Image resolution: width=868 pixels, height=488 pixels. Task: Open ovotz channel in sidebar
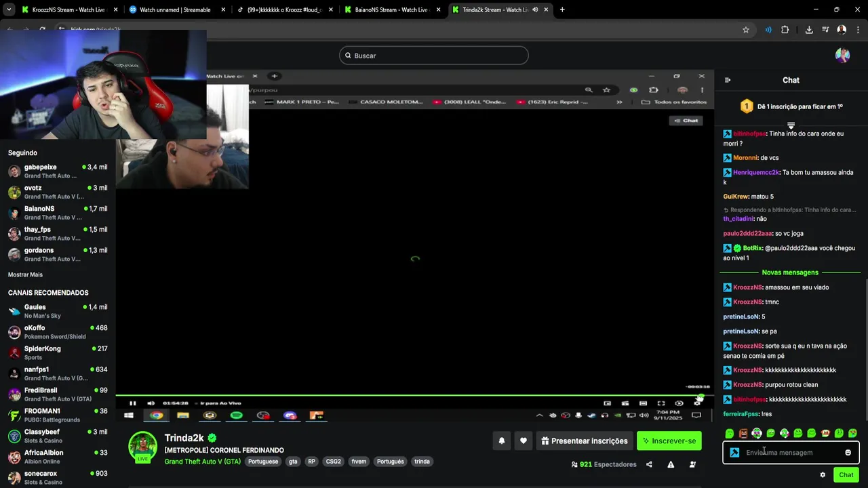[x=58, y=192]
